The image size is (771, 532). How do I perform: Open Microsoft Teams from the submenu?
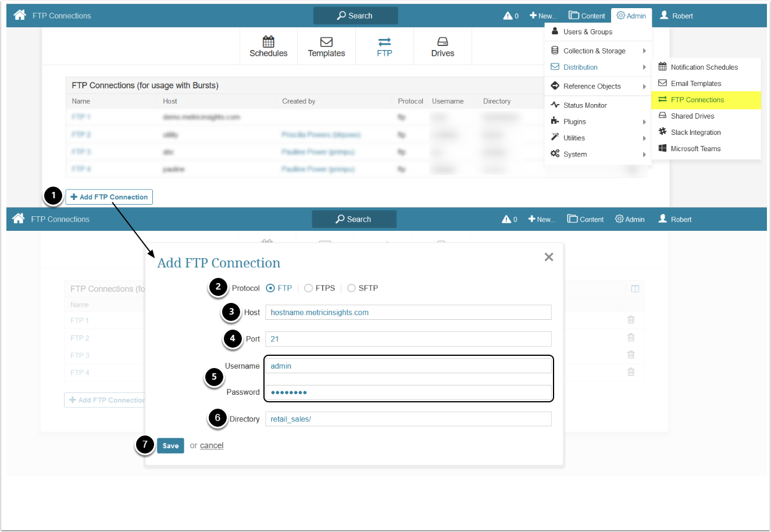(695, 149)
